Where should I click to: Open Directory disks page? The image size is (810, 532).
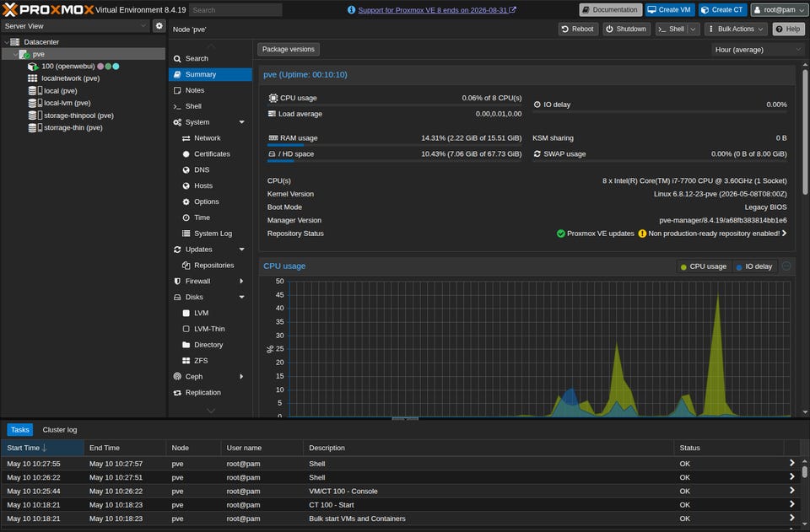[x=210, y=345]
